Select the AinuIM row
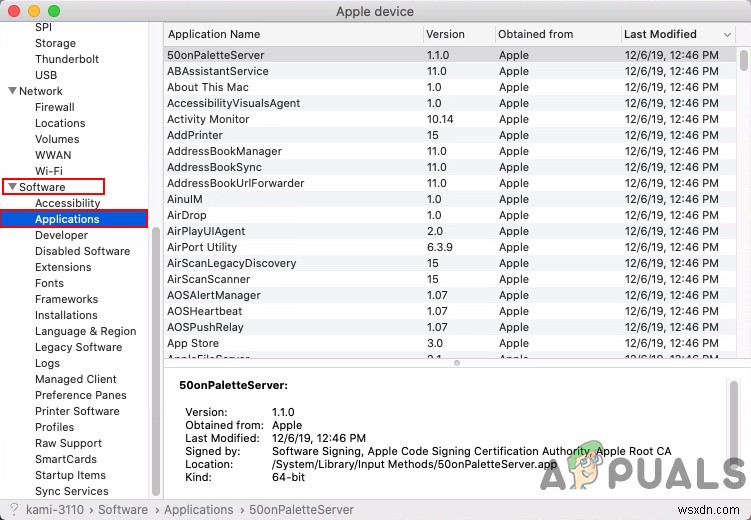The image size is (751, 520). coord(450,199)
